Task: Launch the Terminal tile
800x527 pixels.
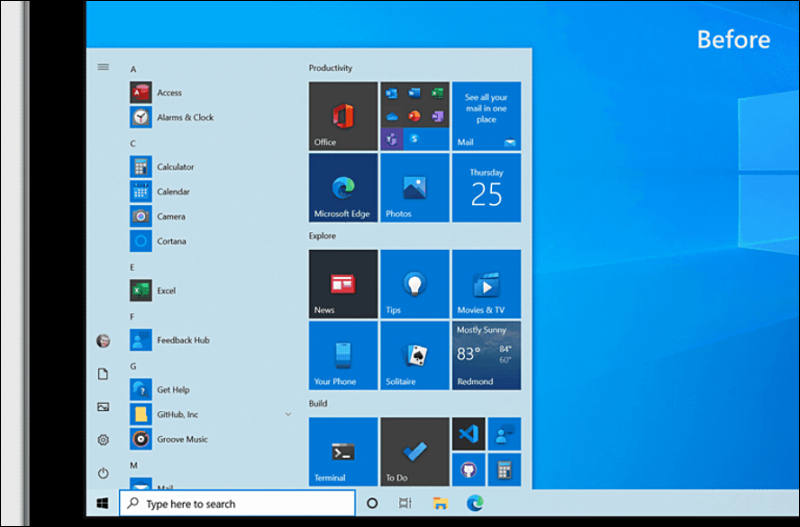Action: tap(343, 452)
